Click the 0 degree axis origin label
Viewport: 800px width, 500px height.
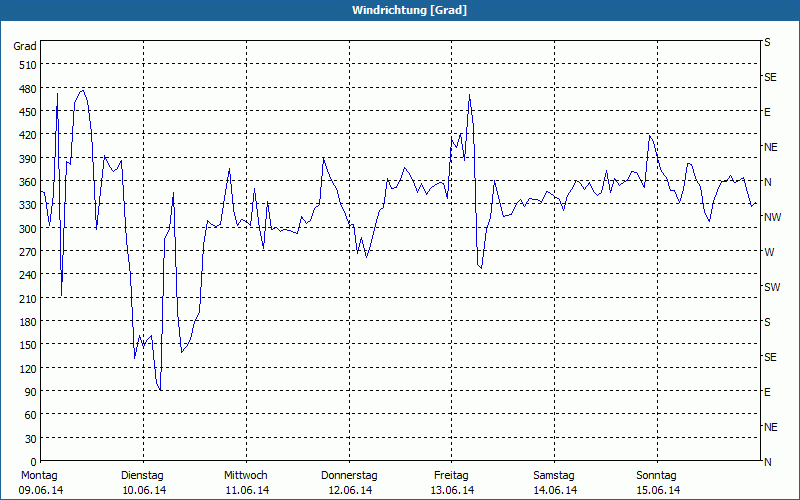pyautogui.click(x=34, y=462)
